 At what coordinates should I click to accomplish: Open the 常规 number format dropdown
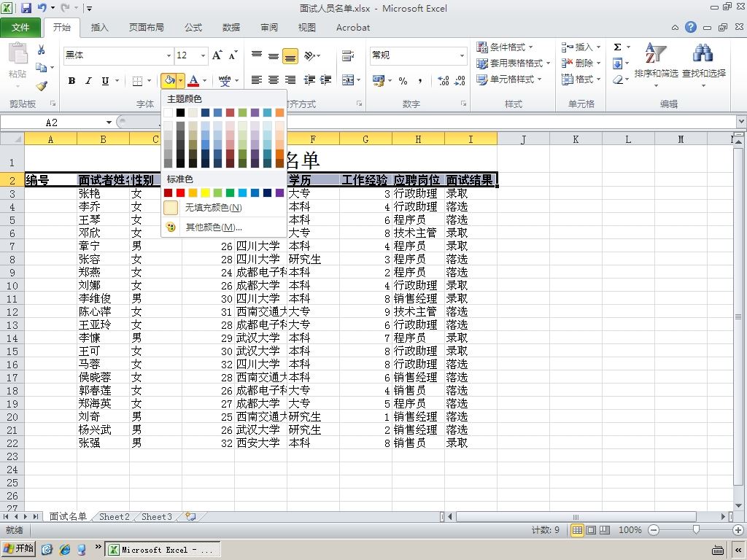tap(462, 55)
